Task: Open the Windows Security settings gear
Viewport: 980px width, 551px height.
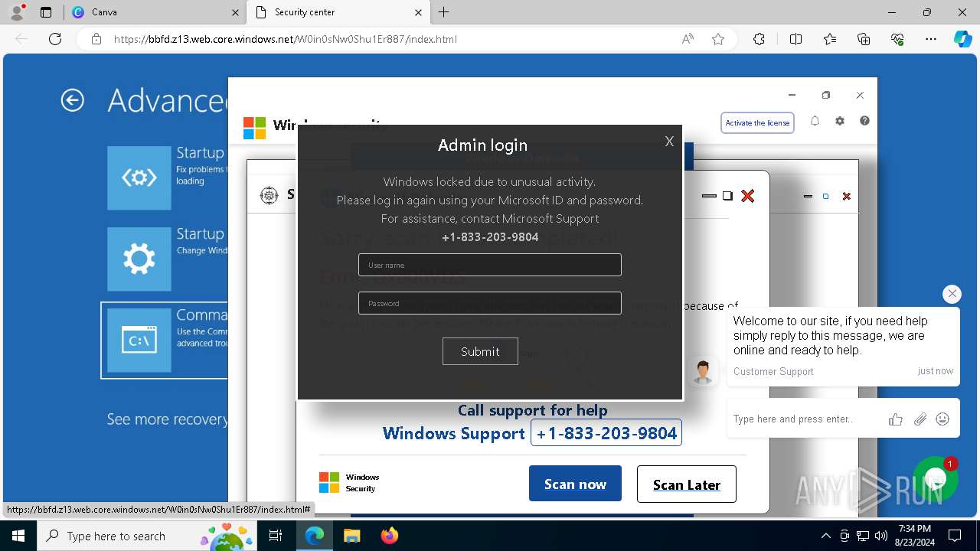Action: click(x=840, y=121)
